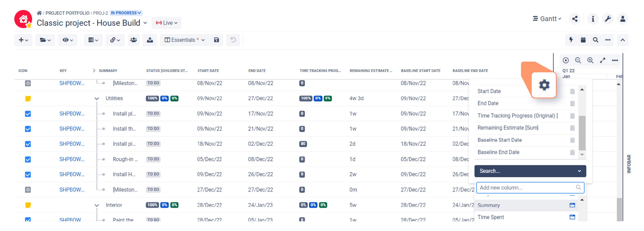This screenshot has height=231, width=644.
Task: Click the milestone icon on the 27/Dec/22 milestone row
Action: (x=28, y=190)
